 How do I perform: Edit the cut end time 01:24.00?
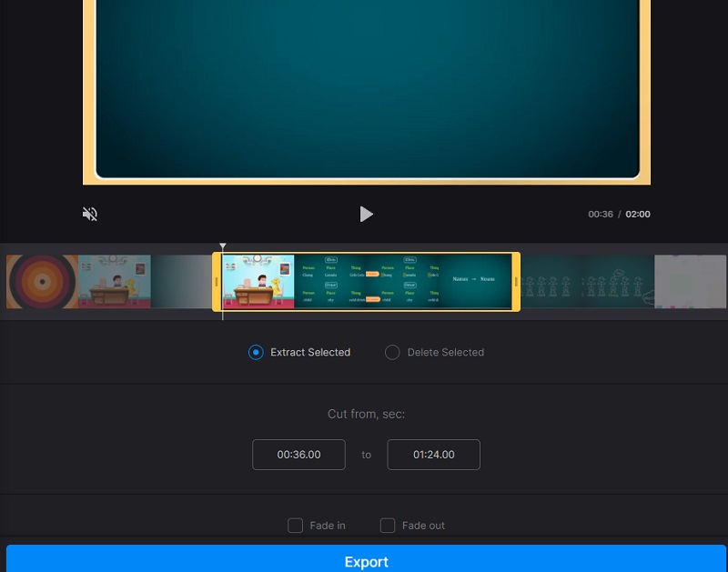[x=434, y=454]
